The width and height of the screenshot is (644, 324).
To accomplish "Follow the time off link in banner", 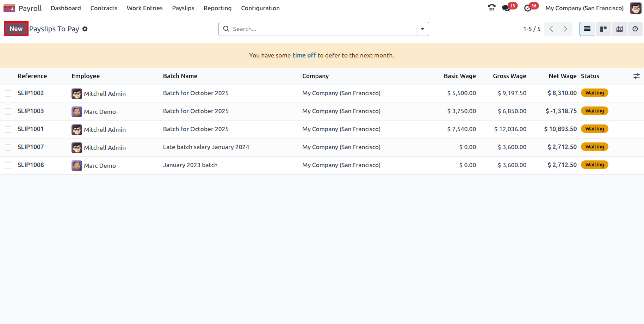I will [x=304, y=55].
